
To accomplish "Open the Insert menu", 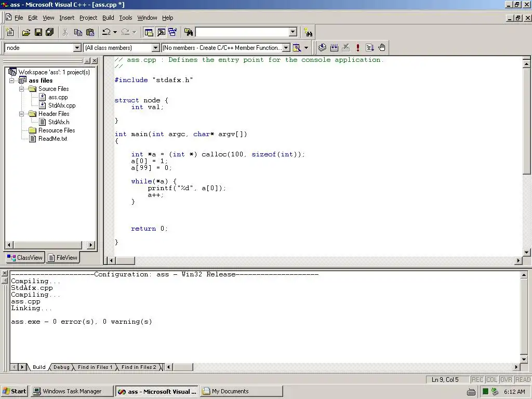I will tap(66, 18).
